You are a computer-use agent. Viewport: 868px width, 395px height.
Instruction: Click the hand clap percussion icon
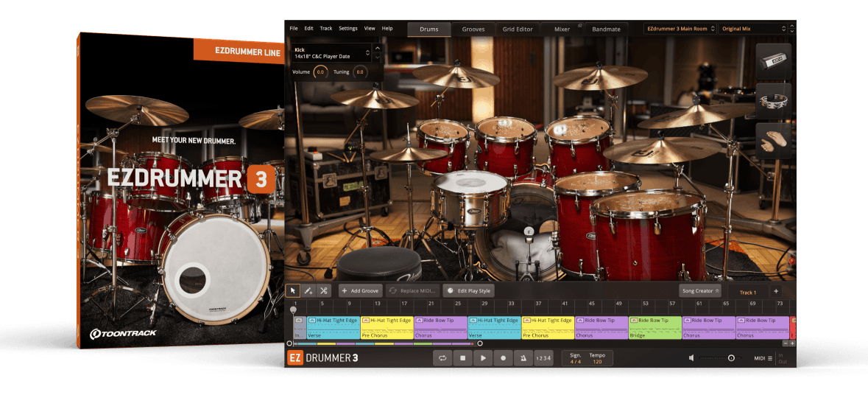(773, 141)
